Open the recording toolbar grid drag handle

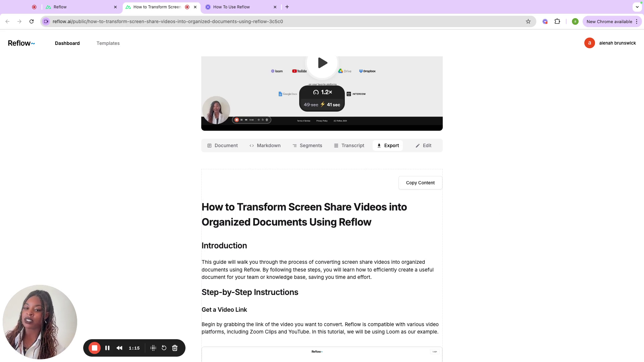click(x=153, y=348)
